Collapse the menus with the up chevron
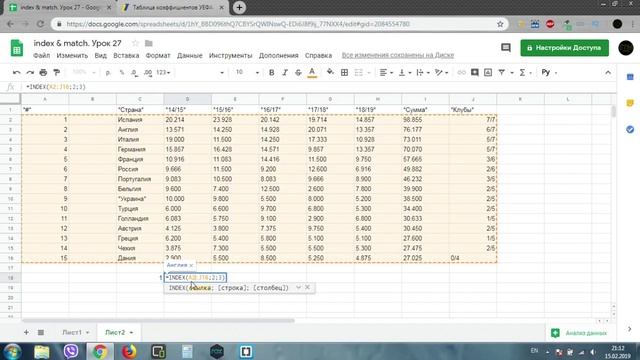Viewport: 640px width, 360px height. 608,73
